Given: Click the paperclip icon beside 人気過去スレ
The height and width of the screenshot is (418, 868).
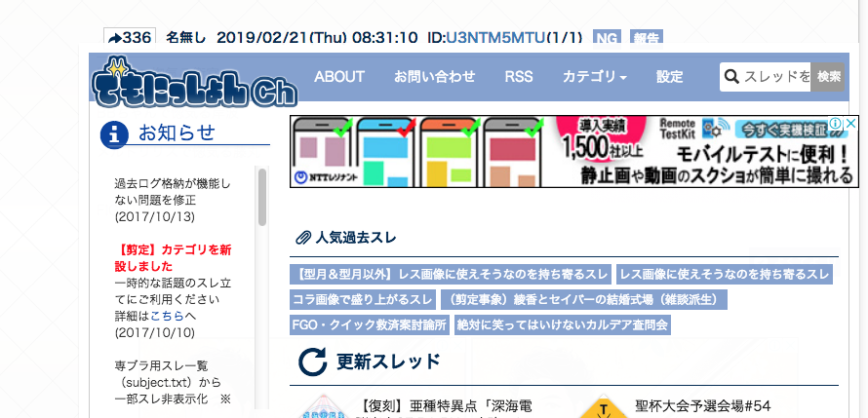Looking at the screenshot, I should [x=301, y=238].
